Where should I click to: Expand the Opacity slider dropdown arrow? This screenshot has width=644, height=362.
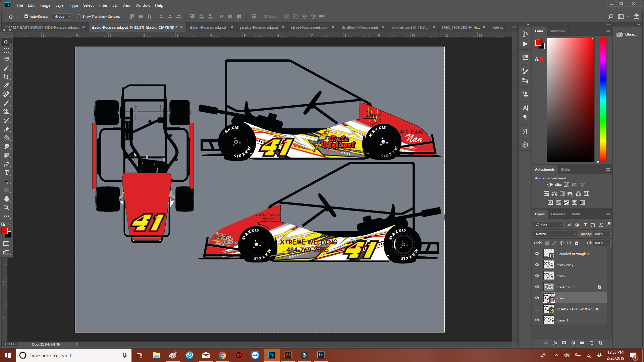pyautogui.click(x=608, y=234)
